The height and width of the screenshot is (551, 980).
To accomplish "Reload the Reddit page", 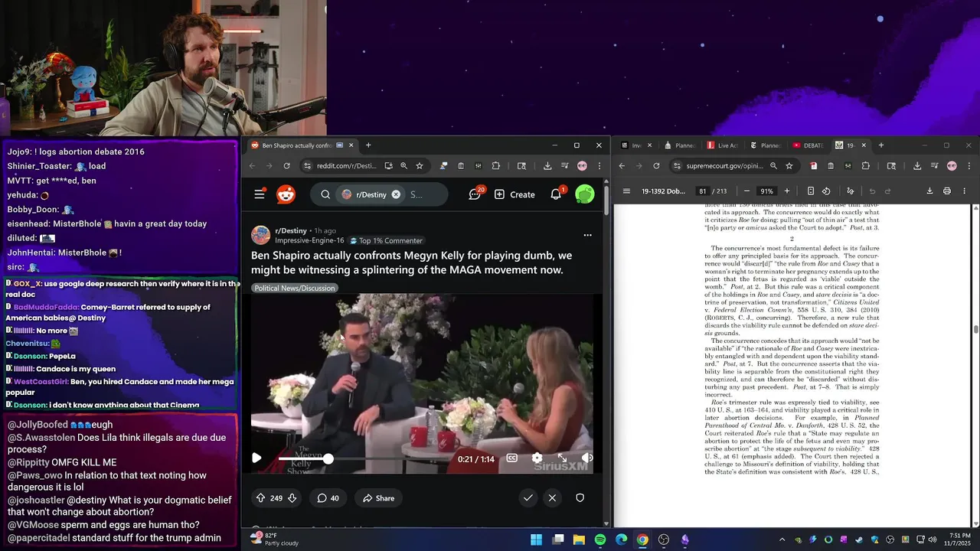I will 286,165.
